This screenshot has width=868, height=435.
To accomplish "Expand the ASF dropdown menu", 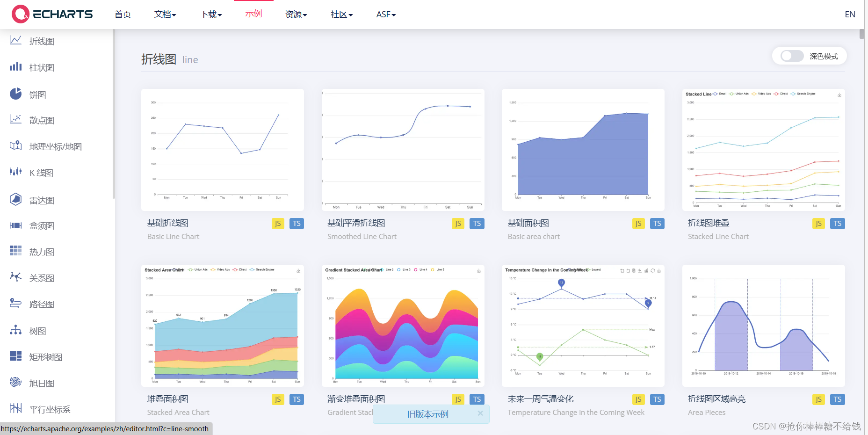I will 386,14.
